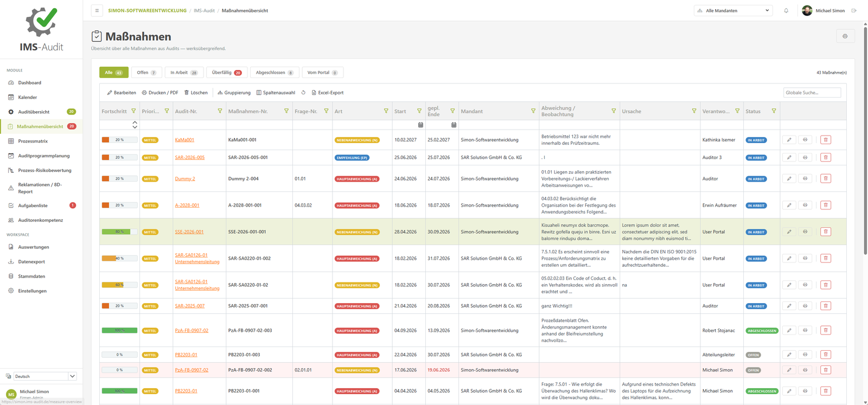Viewport: 868px width, 405px height.
Task: Delete the Dummy 2-004 measure
Action: tap(826, 178)
